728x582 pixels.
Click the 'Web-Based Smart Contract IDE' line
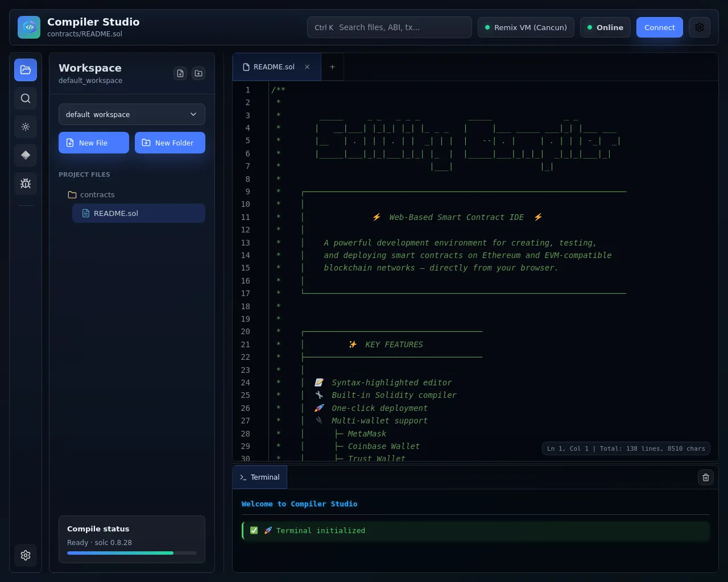click(x=457, y=217)
